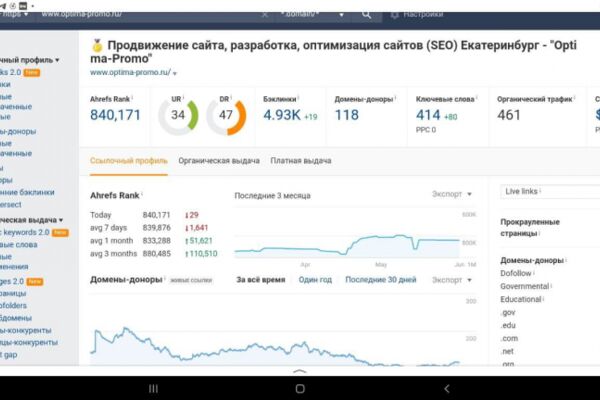Click the DR 47 circular gauge
Screen dimensions: 600x400
pyautogui.click(x=226, y=115)
